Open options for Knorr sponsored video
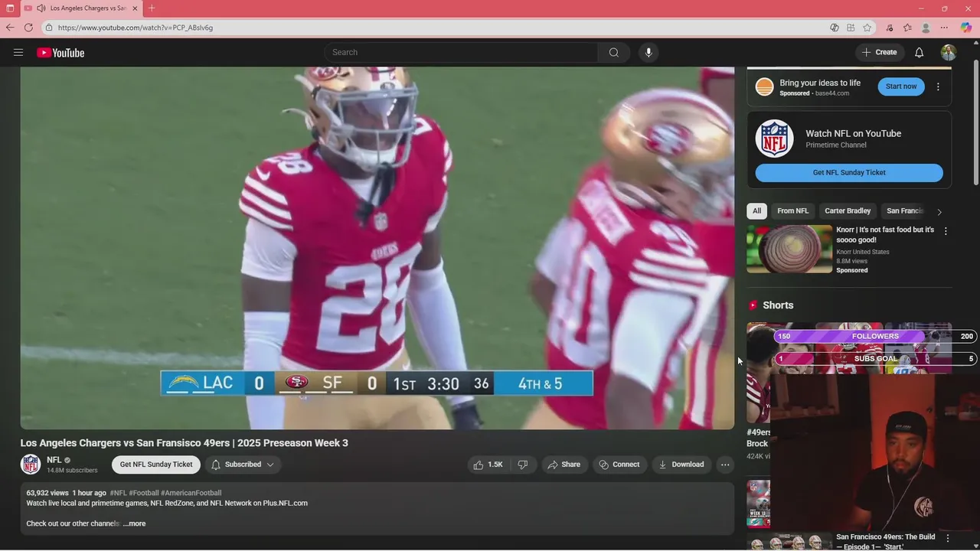 [946, 231]
